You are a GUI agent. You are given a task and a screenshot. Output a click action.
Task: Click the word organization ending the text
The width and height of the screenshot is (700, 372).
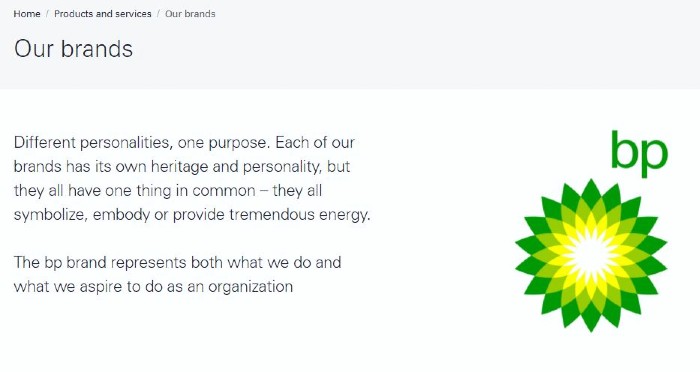coord(250,286)
